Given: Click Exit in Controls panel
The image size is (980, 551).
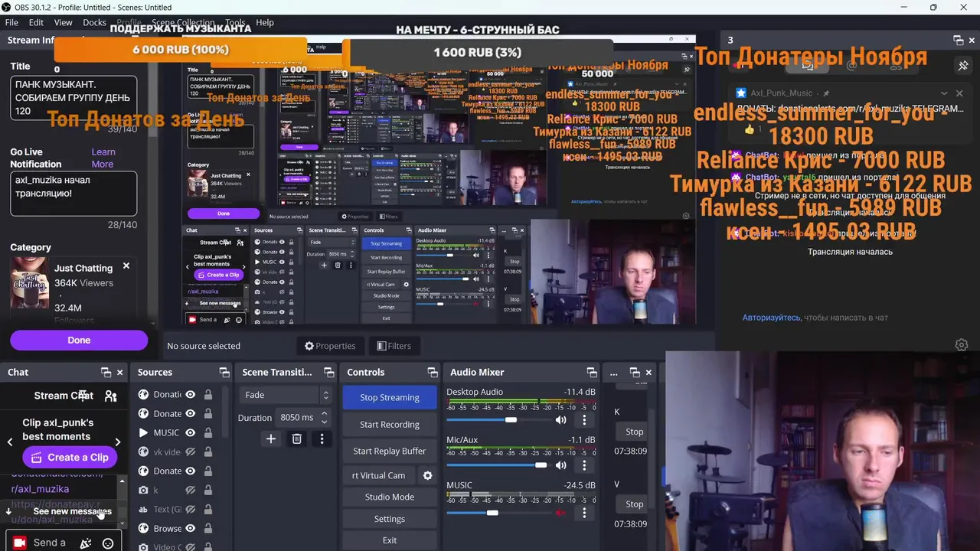Looking at the screenshot, I should pos(390,540).
